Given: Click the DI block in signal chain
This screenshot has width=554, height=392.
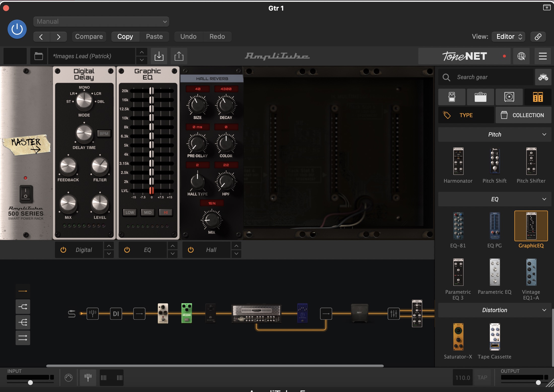Looking at the screenshot, I should point(116,314).
